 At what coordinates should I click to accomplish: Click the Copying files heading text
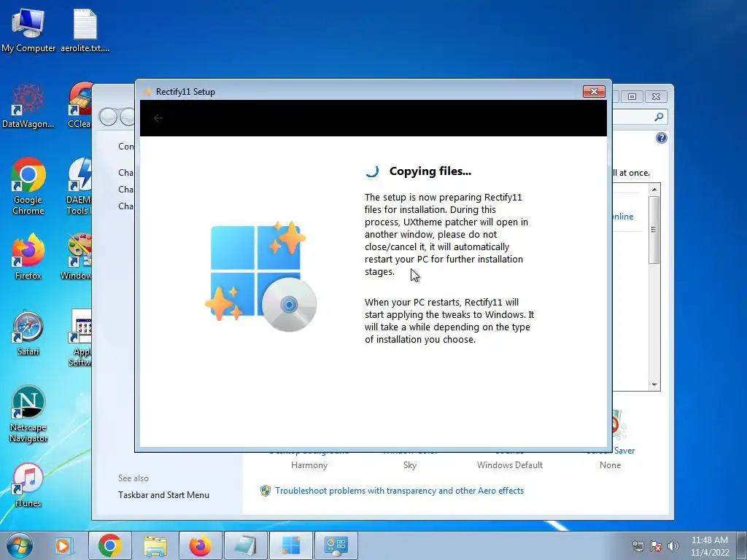click(430, 171)
